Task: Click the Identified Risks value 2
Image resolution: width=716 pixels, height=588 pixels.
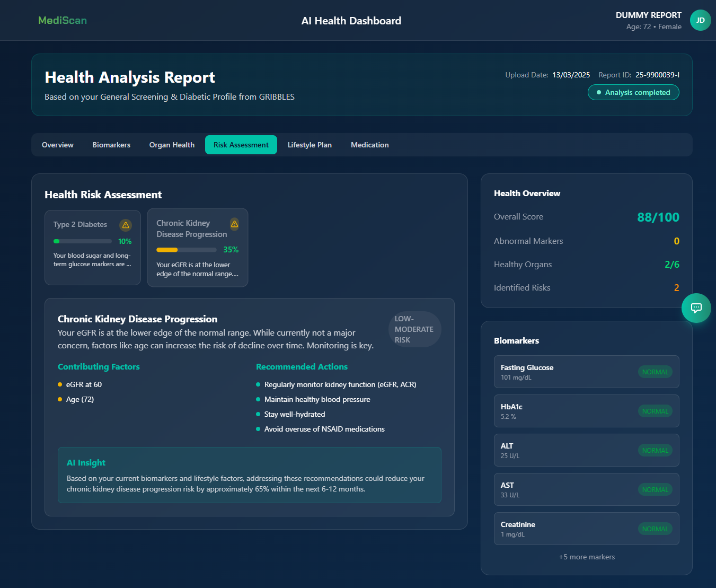Action: pos(676,288)
